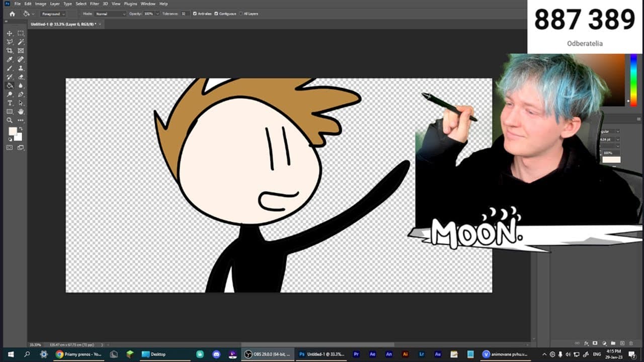Open the Filter menu
This screenshot has width=644, height=362.
(95, 4)
